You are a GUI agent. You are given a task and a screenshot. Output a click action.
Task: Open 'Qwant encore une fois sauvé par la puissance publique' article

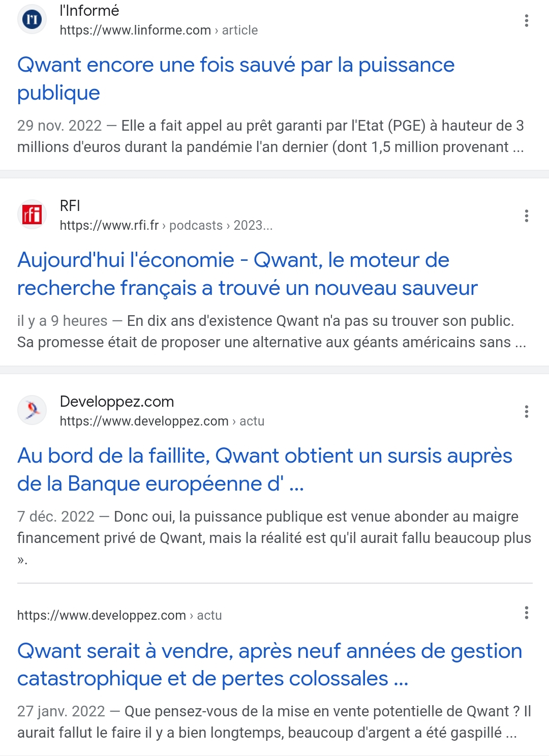point(236,79)
